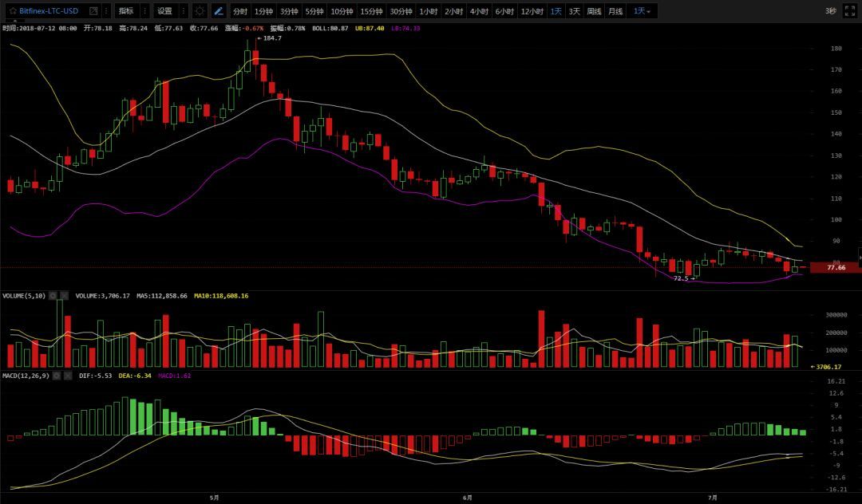Close the VOLUME indicator with its X icon

pos(65,296)
